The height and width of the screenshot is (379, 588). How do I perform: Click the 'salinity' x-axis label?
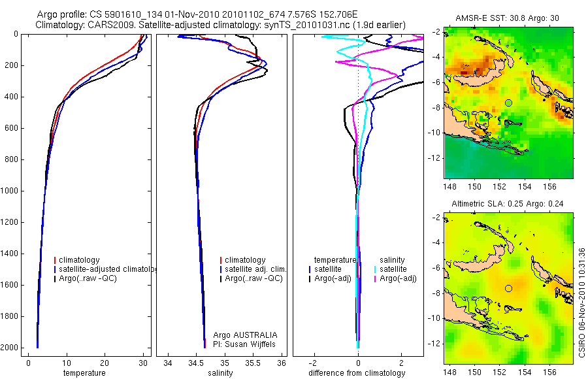click(220, 372)
